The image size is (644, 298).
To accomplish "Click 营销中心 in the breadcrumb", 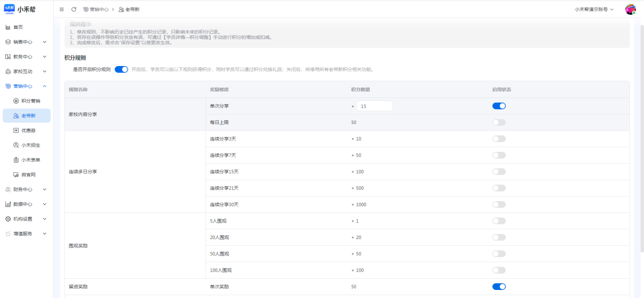I will coord(98,9).
